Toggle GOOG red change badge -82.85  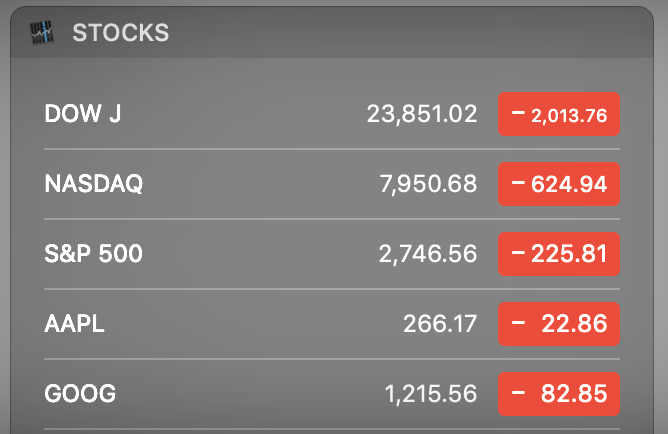[559, 394]
